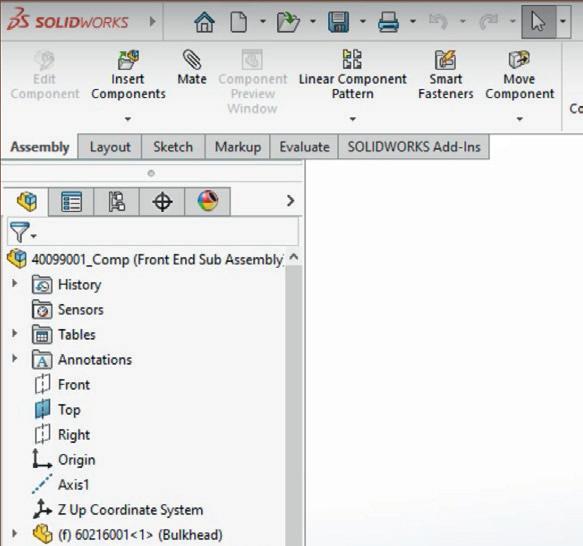Open the DisplayManager color sphere tab
This screenshot has width=583, height=546.
(x=207, y=201)
